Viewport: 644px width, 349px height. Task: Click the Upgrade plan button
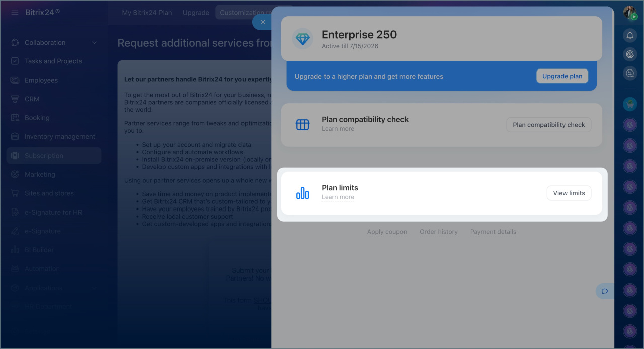click(x=562, y=76)
